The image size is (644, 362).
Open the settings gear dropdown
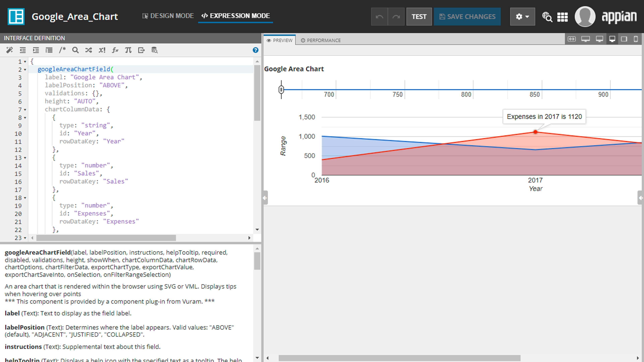523,16
